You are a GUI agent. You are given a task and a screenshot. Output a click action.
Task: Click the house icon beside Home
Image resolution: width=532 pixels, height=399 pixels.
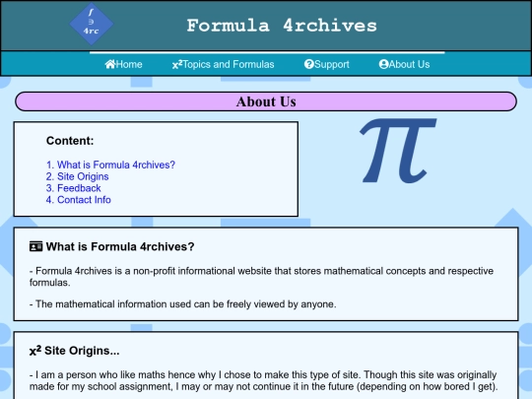pos(110,64)
